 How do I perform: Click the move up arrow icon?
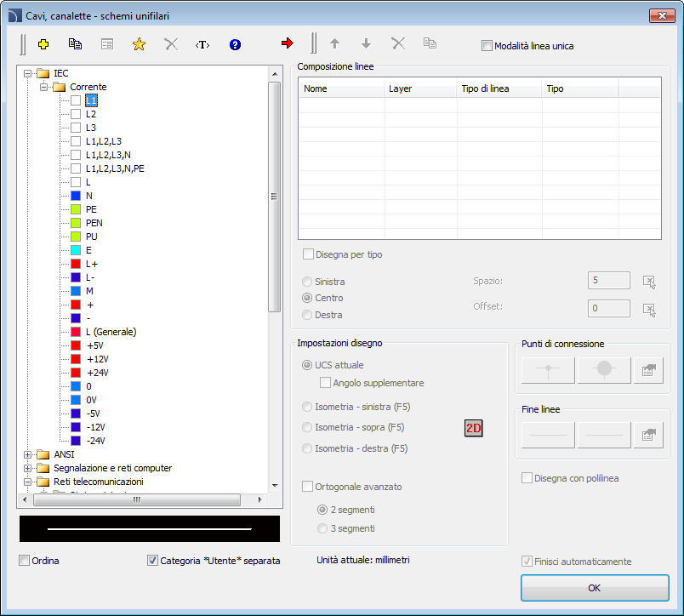click(x=334, y=43)
